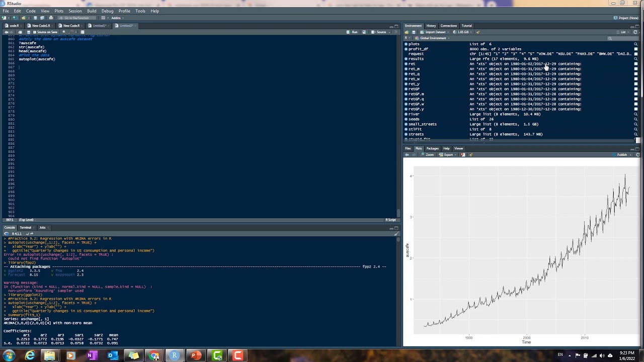Click the previous plot arrow icon
644x362 pixels.
(407, 155)
